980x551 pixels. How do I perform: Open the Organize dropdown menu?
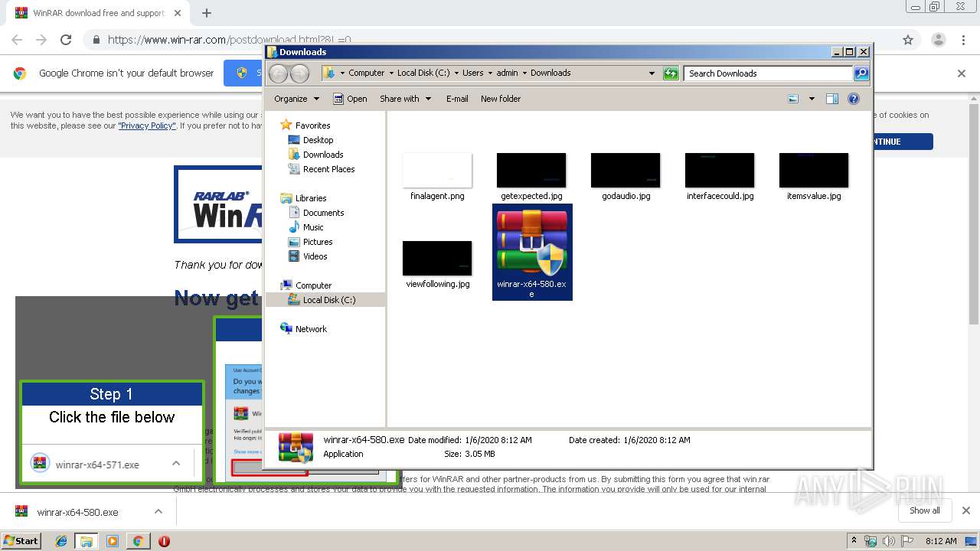tap(296, 99)
